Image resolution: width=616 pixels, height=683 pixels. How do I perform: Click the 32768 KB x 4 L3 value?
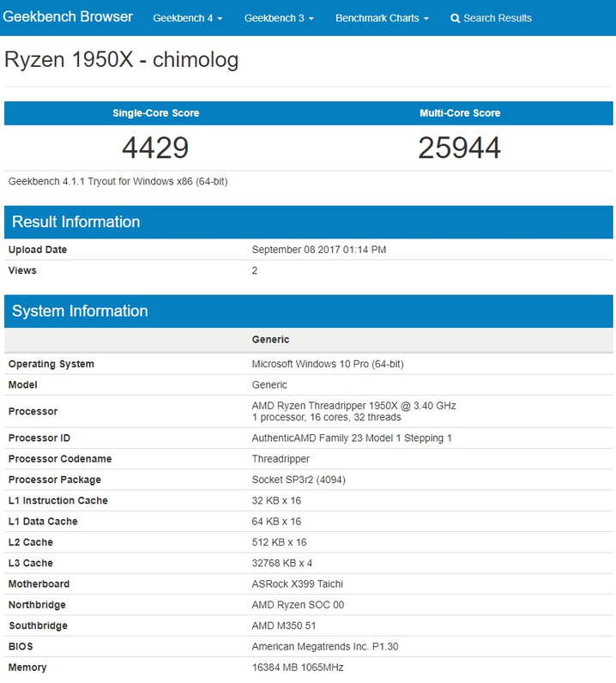pyautogui.click(x=282, y=563)
